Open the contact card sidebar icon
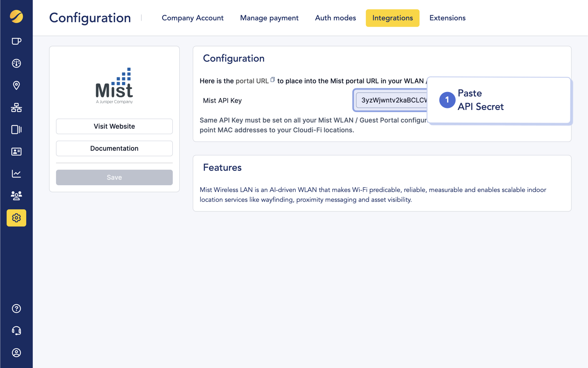Image resolution: width=588 pixels, height=368 pixels. 16,152
